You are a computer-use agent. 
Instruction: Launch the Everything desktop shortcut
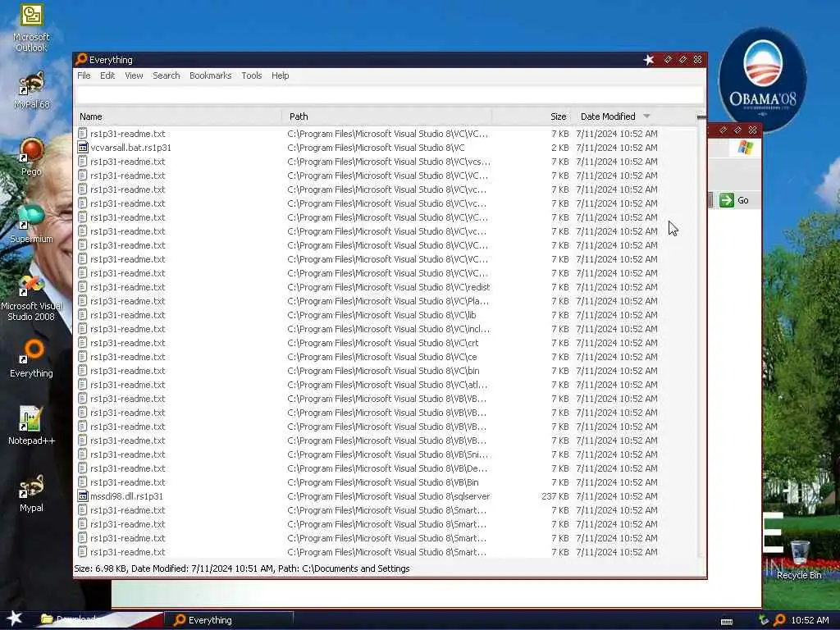click(31, 358)
